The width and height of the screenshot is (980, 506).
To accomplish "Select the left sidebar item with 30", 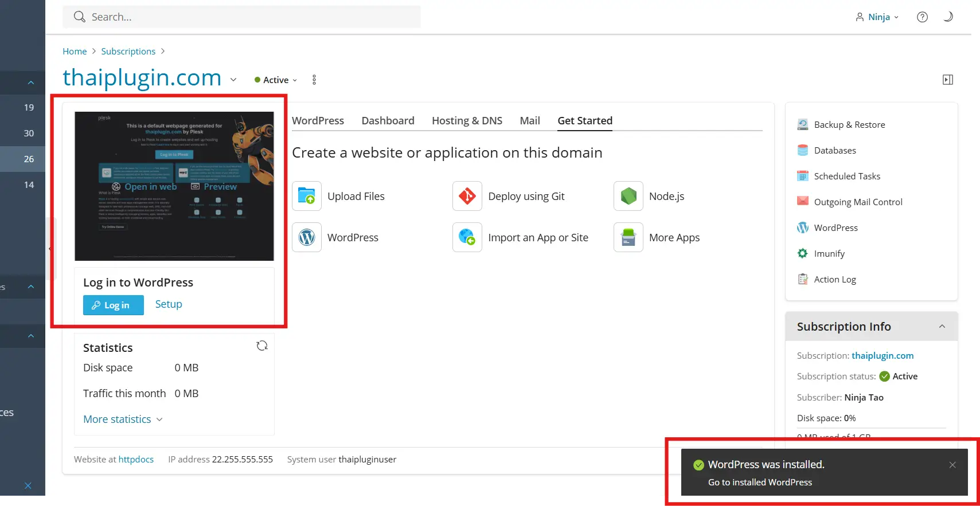I will click(23, 133).
